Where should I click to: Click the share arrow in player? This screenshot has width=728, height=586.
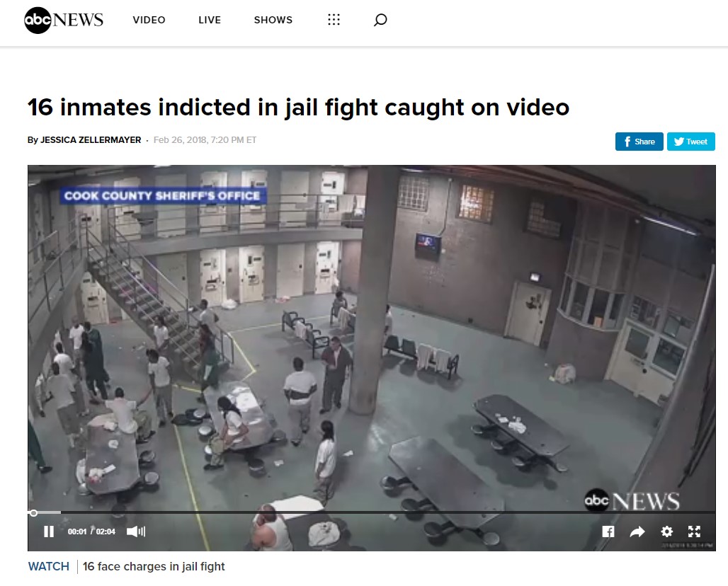(637, 532)
